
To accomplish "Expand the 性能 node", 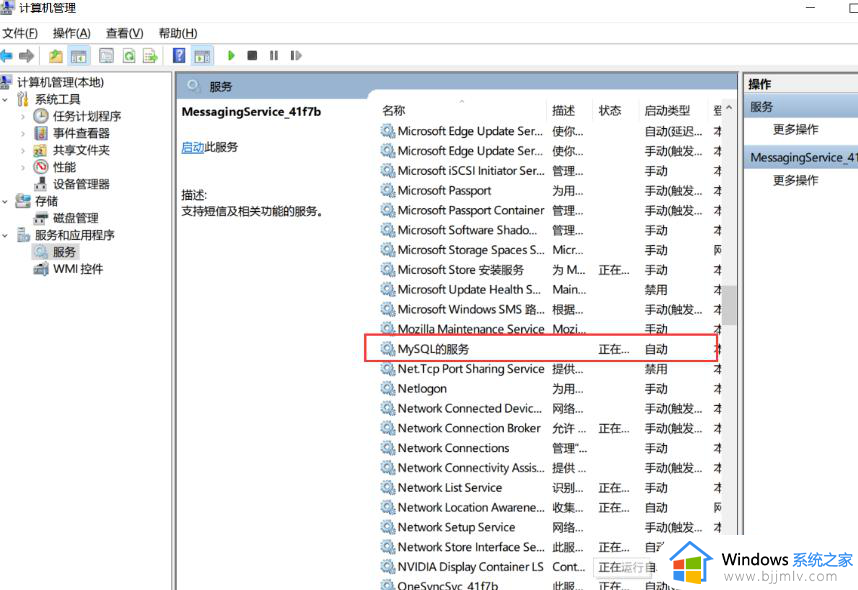I will point(23,167).
